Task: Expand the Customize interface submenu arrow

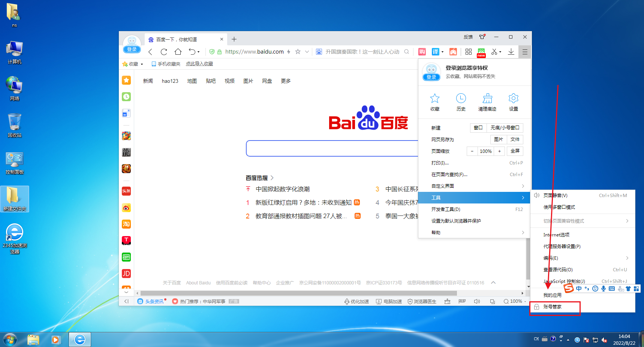Action: (x=523, y=186)
